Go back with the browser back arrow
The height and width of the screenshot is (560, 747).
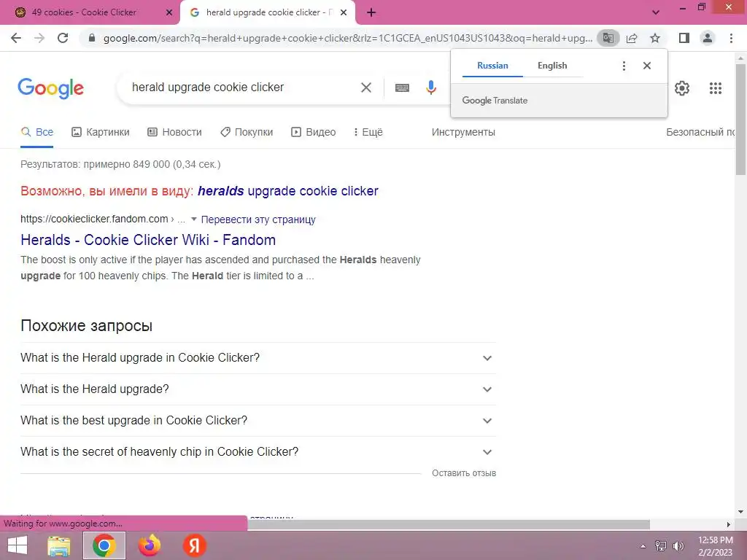tap(16, 38)
